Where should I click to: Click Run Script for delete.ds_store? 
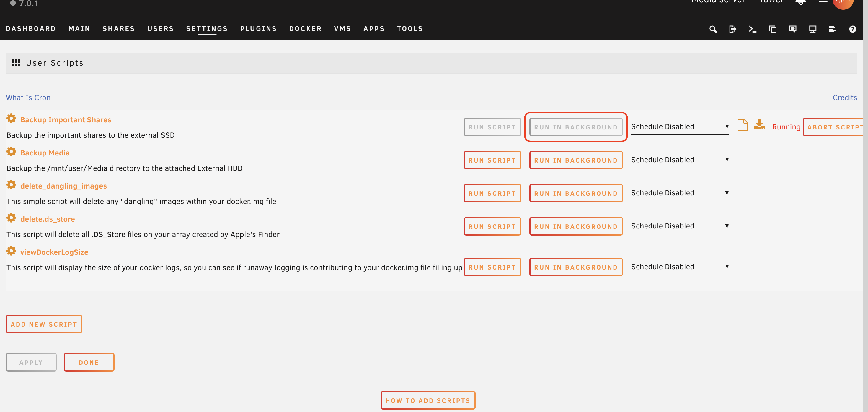[x=492, y=226]
